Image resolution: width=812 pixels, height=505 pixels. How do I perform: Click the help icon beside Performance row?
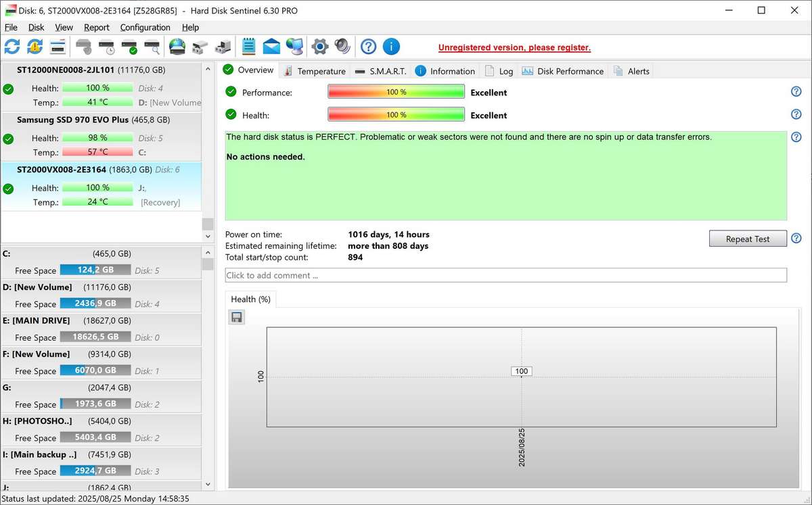pyautogui.click(x=796, y=92)
